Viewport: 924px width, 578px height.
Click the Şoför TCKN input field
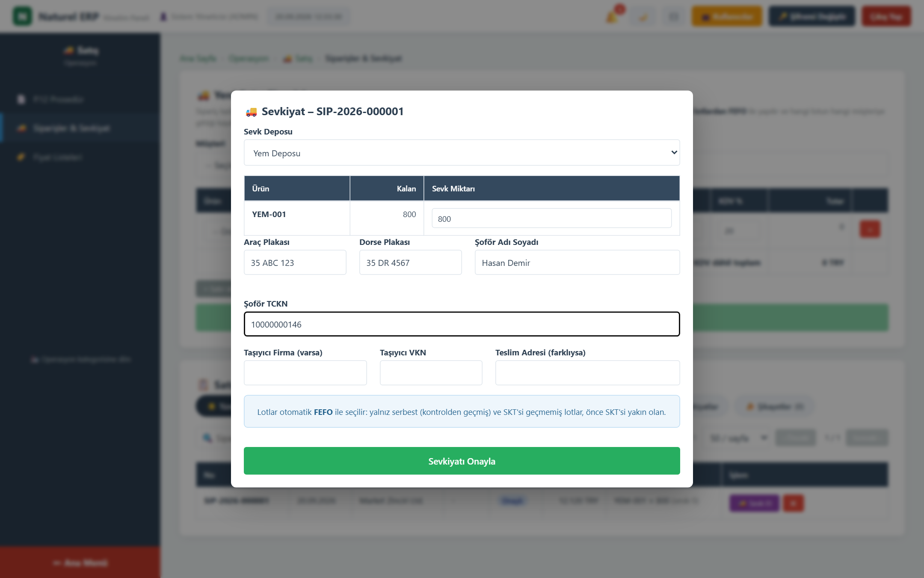click(462, 324)
